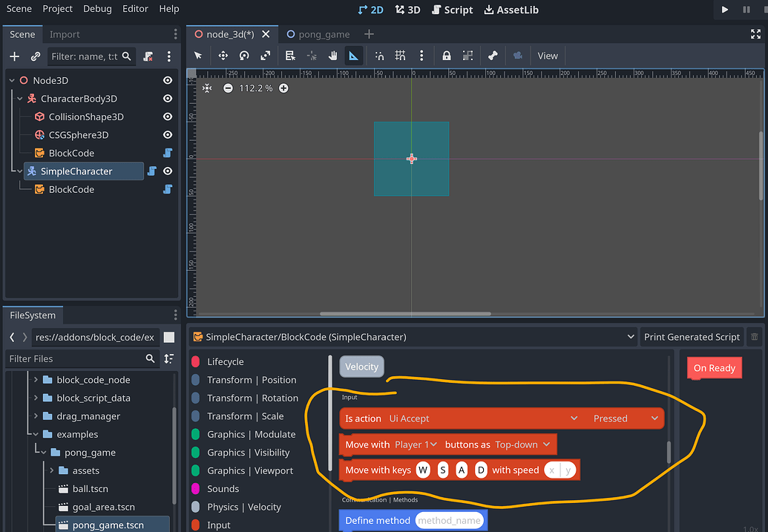Select the Scale Mode tool
The image size is (768, 532).
tap(265, 56)
